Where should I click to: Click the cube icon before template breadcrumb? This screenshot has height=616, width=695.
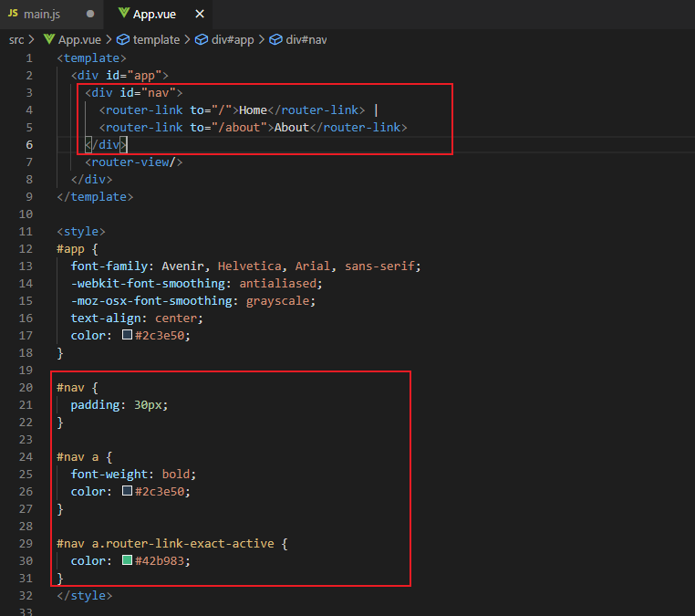coord(123,40)
